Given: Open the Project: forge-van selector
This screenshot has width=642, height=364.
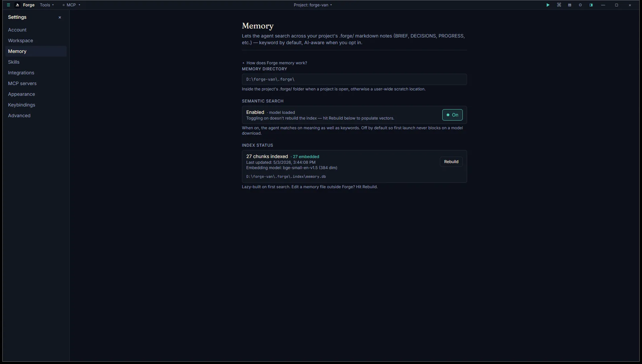Looking at the screenshot, I should click(x=313, y=5).
